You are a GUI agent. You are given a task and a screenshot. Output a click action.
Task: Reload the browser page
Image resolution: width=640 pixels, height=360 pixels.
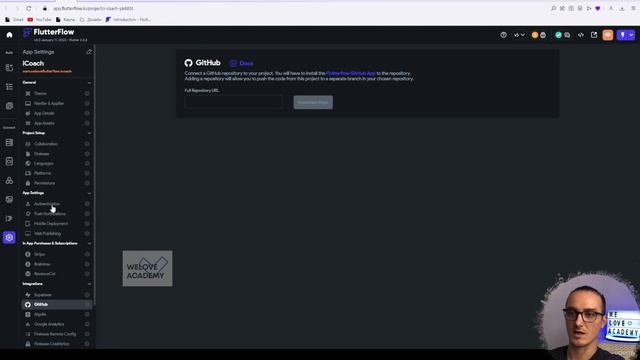coord(29,8)
